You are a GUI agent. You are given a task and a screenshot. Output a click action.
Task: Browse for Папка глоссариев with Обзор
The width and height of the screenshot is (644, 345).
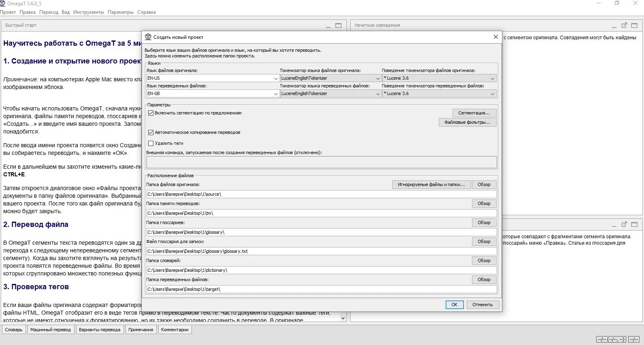pos(484,222)
